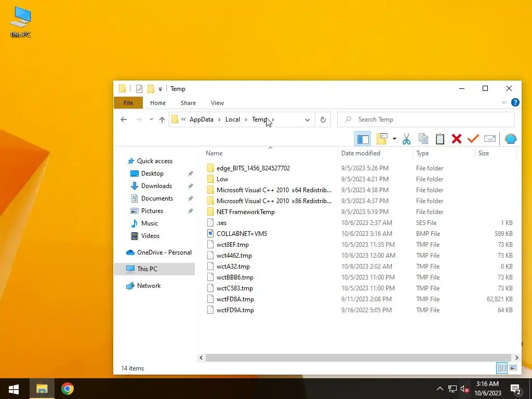Switch to Large icons view in the status bar
Image resolution: width=532 pixels, height=399 pixels.
coord(513,368)
